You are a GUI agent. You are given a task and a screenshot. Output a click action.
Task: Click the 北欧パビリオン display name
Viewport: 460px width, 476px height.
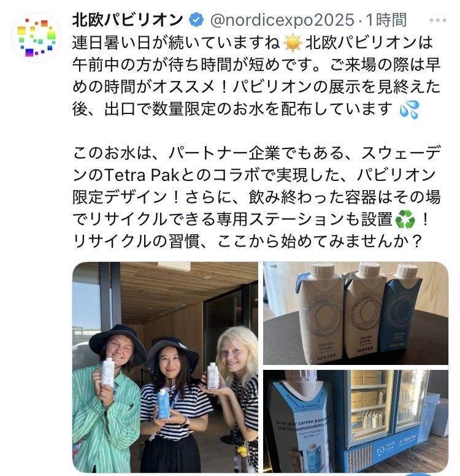tap(128, 20)
